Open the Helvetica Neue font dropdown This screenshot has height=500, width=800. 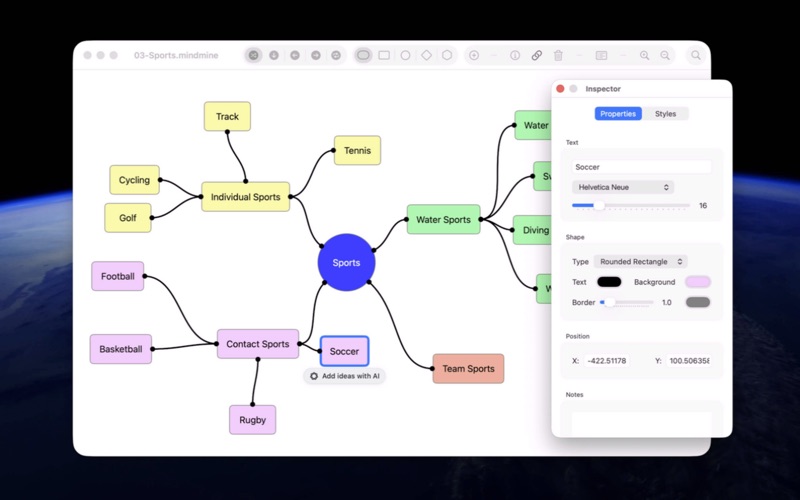[x=623, y=187]
